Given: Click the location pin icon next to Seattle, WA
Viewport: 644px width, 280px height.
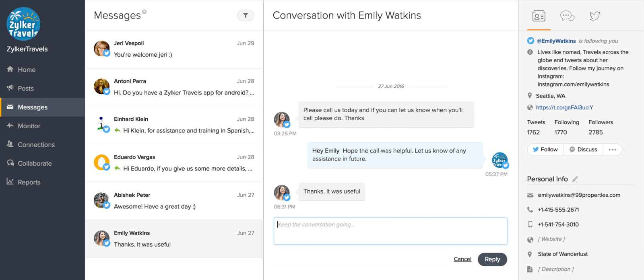Looking at the screenshot, I should (x=530, y=96).
